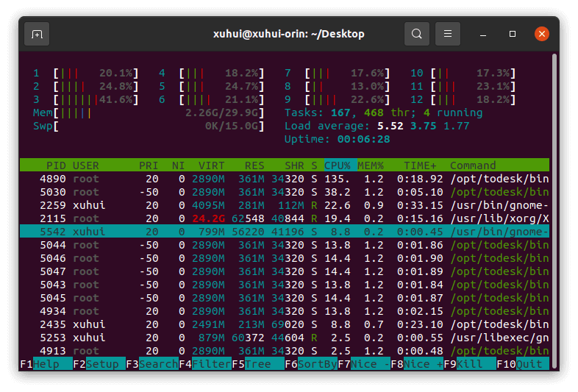Click the terminal search magnifier icon

(416, 34)
